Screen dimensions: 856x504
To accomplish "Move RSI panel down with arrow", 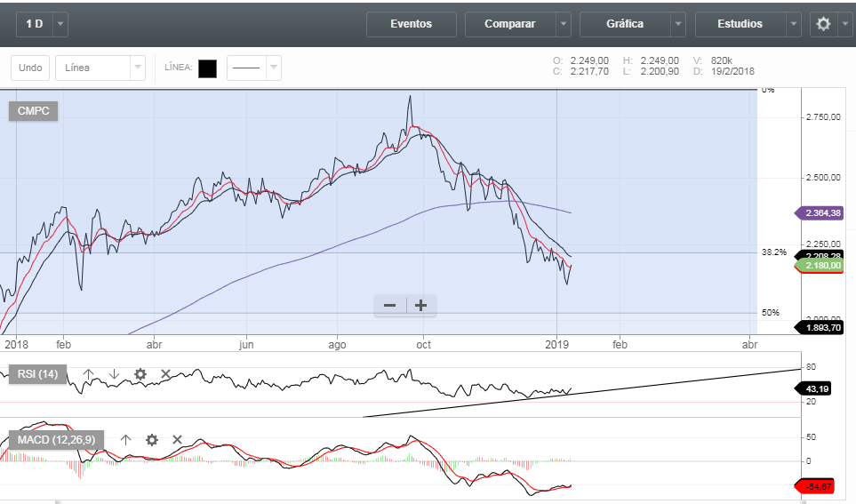I will click(x=114, y=374).
